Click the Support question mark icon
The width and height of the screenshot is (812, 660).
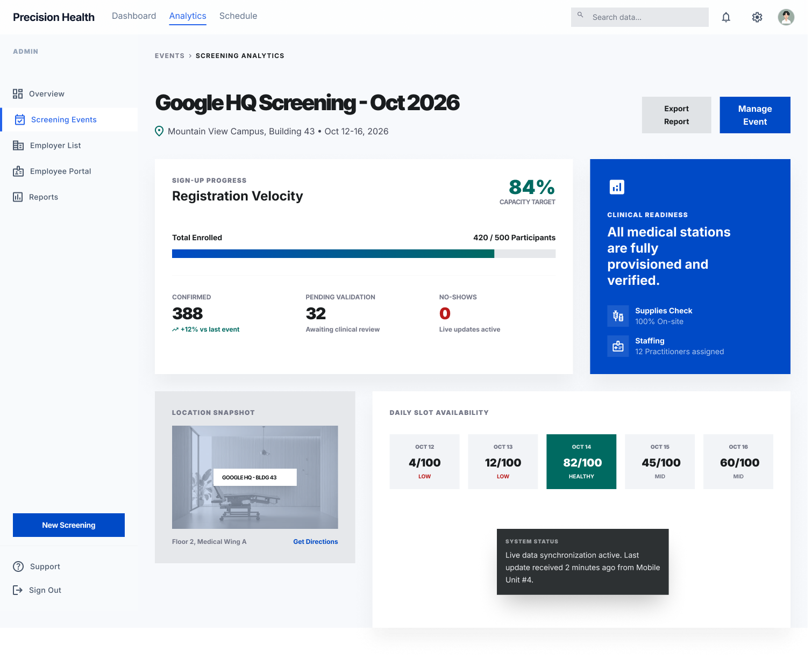[18, 566]
